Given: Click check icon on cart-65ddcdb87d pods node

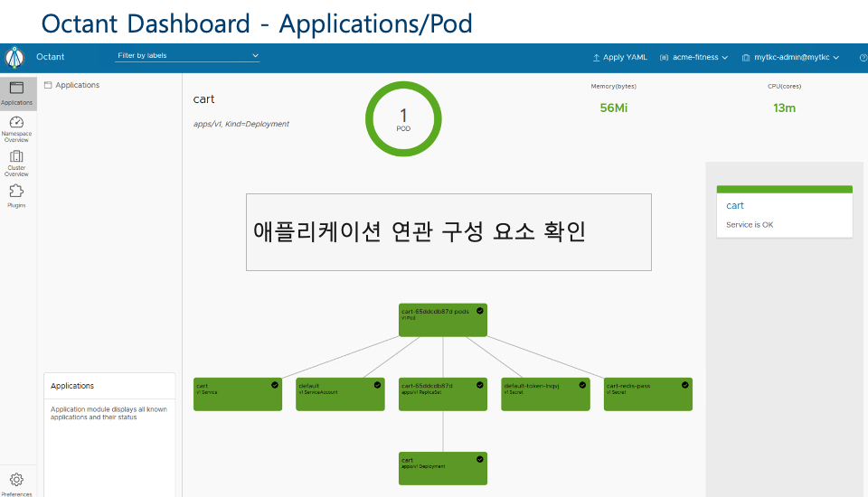Looking at the screenshot, I should 480,311.
